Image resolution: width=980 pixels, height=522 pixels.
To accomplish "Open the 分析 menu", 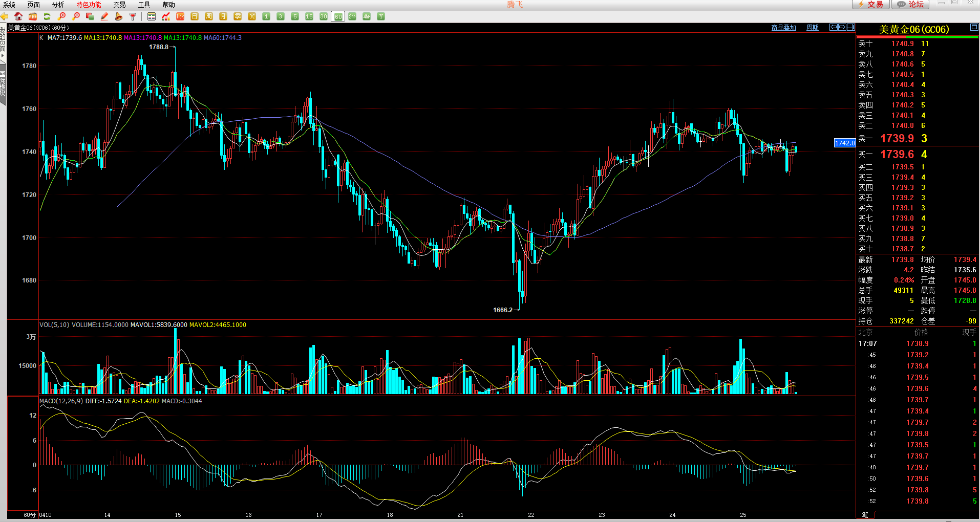I will tap(58, 5).
